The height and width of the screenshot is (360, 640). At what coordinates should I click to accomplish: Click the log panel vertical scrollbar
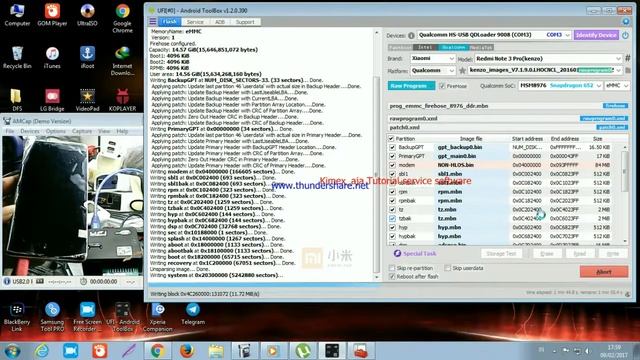click(x=376, y=154)
